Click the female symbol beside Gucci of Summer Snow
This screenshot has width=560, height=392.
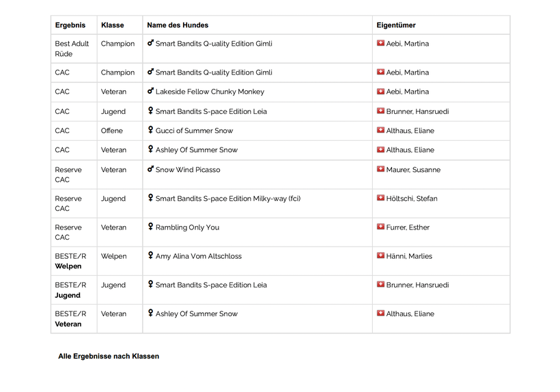point(150,130)
